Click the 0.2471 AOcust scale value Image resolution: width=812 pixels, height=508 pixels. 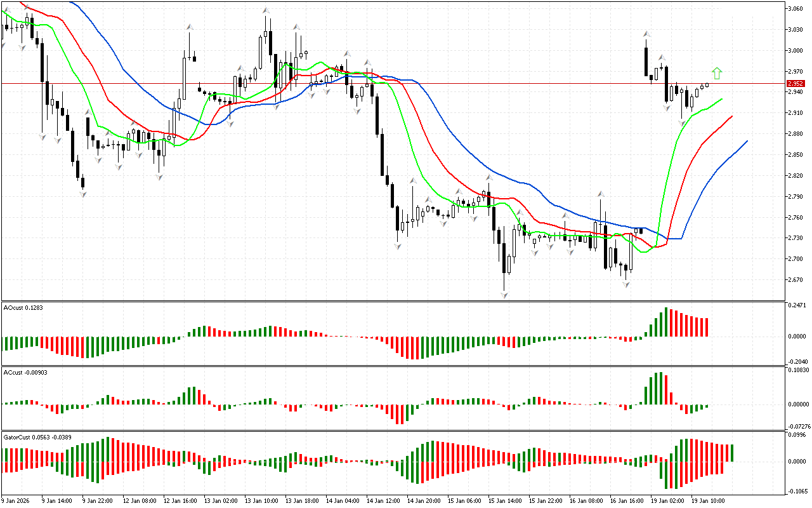tap(797, 306)
